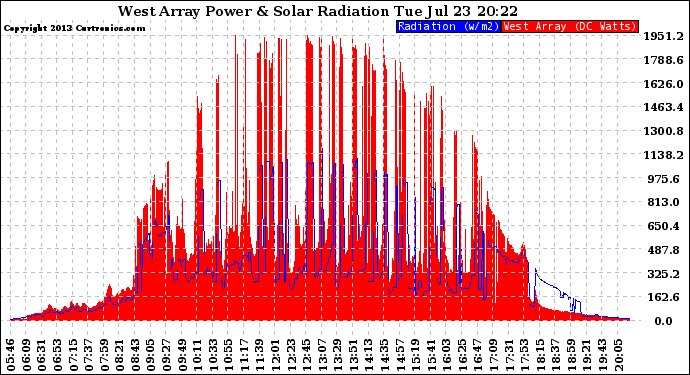Click the 06:09 time label
The width and height of the screenshot is (690, 375).
pyautogui.click(x=26, y=355)
